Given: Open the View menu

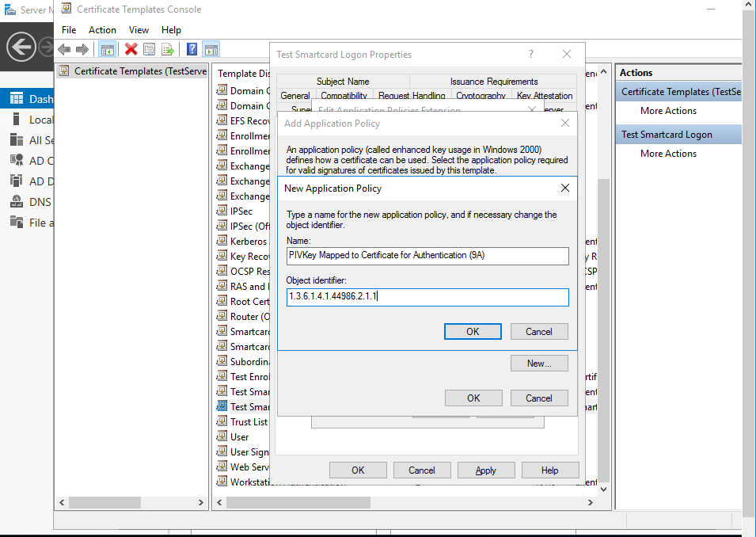Looking at the screenshot, I should (139, 30).
